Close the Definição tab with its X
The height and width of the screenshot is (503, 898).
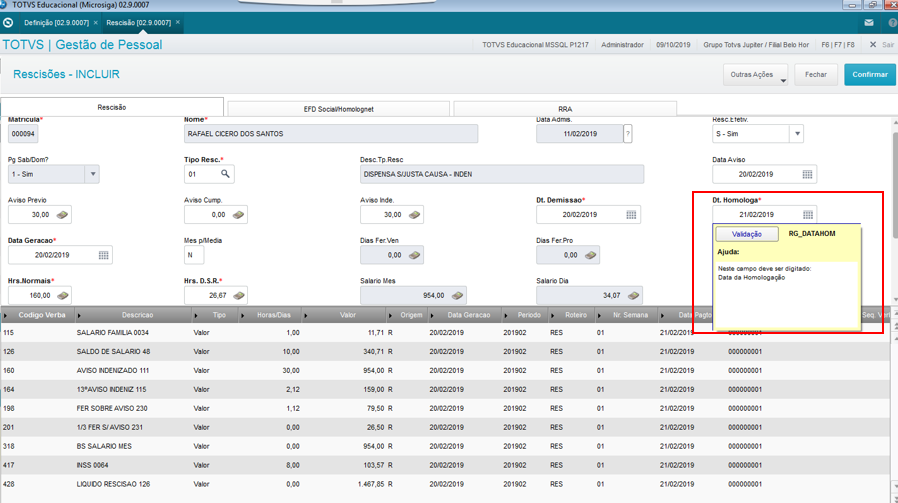click(96, 22)
